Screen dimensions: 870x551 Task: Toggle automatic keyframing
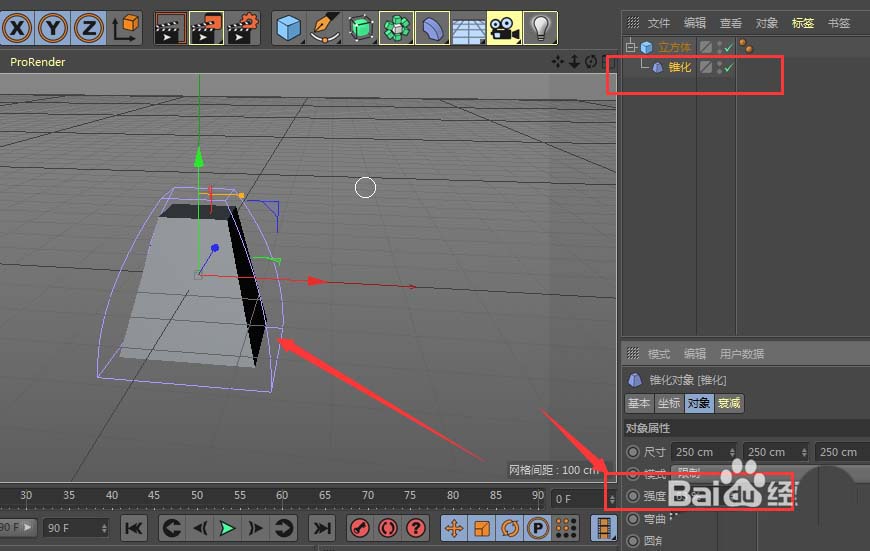point(388,528)
